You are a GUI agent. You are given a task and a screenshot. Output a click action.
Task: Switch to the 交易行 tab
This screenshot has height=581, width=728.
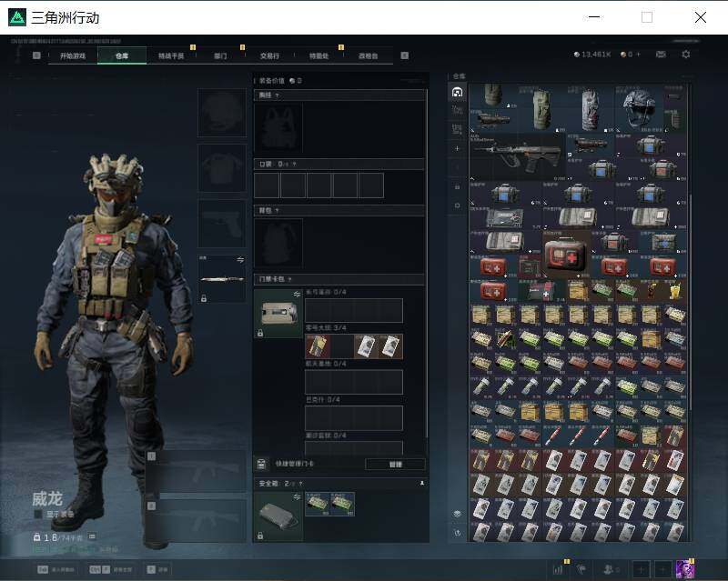point(269,55)
